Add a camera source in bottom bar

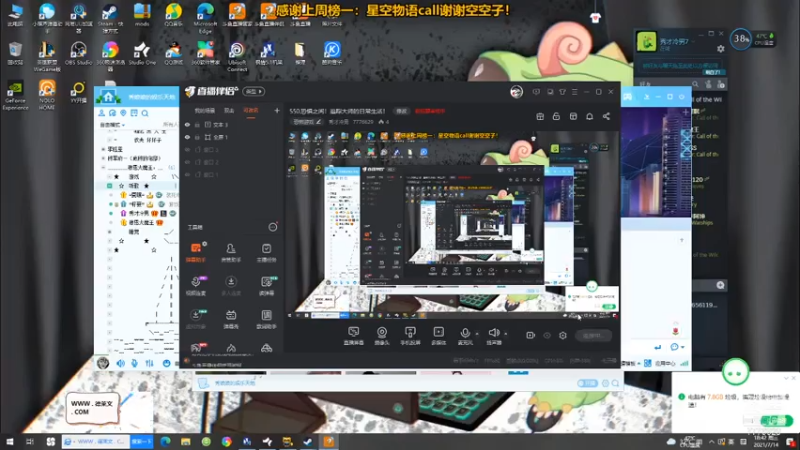click(382, 336)
